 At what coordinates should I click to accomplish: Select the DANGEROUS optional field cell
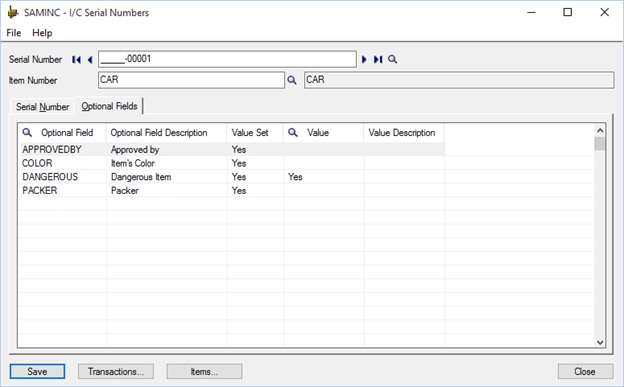point(62,177)
